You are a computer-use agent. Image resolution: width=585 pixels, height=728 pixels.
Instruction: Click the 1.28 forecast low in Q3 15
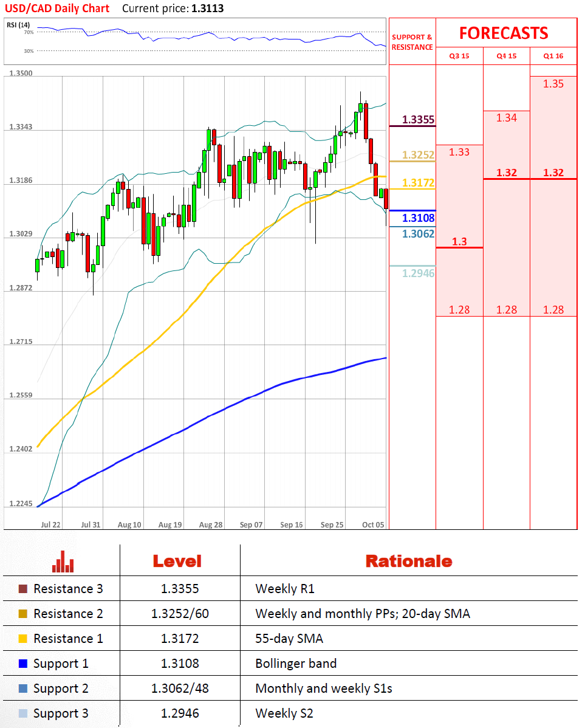459,310
